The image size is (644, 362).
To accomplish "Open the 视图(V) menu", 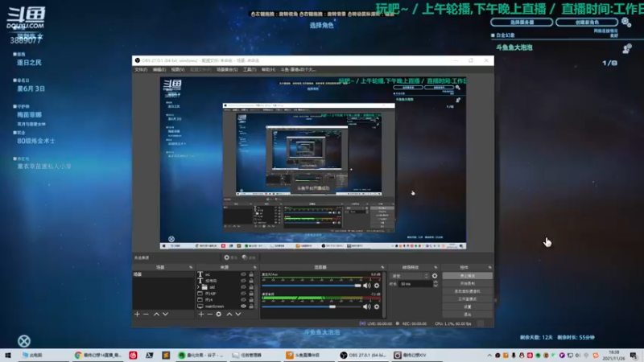I will [178, 70].
